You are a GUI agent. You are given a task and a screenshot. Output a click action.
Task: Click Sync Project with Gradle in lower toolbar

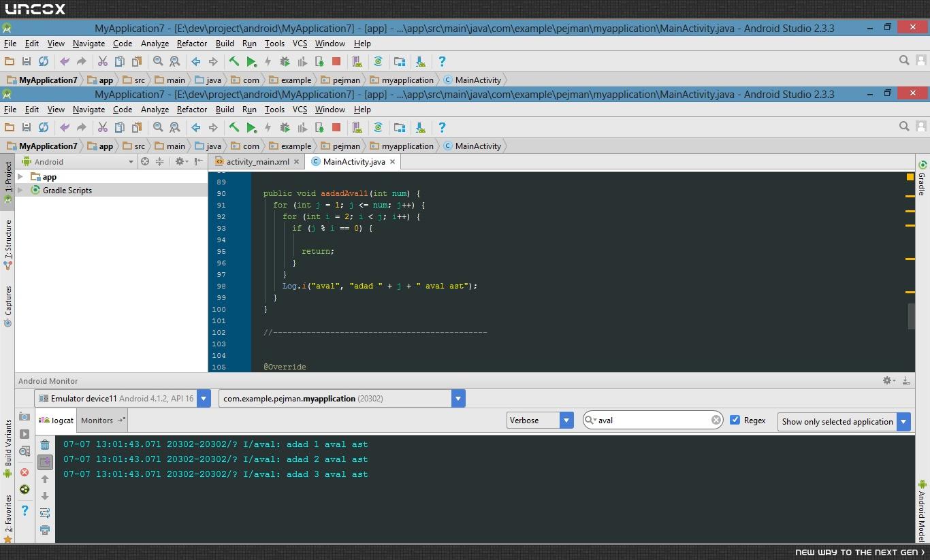(378, 127)
